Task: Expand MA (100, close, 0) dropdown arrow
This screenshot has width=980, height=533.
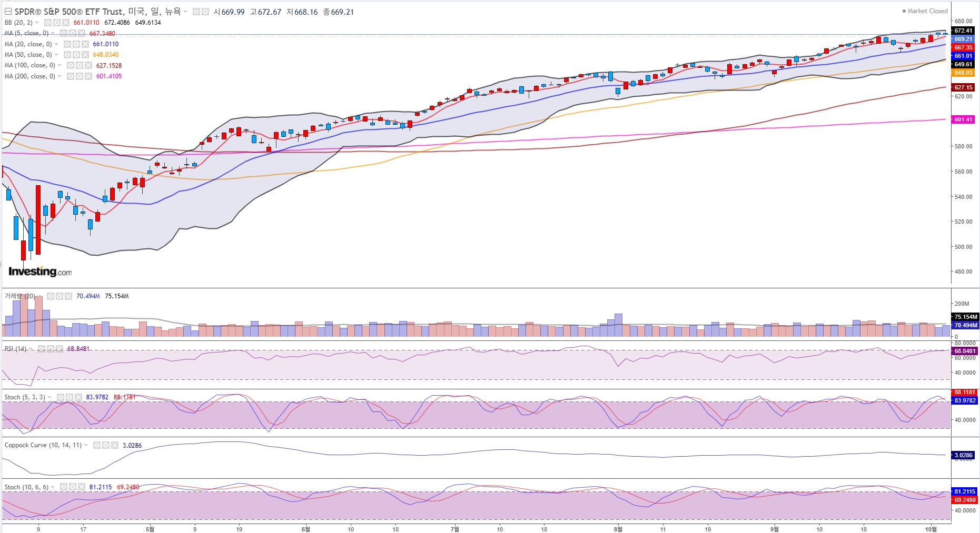Action: 60,66
